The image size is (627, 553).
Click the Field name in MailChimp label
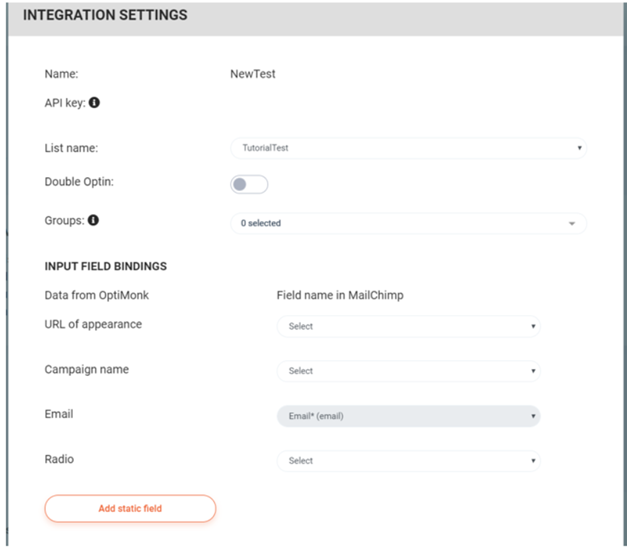tap(340, 295)
